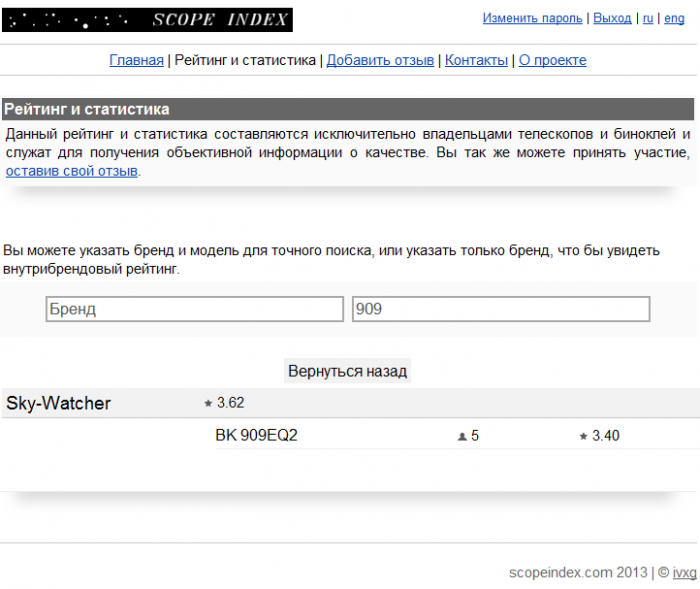Select Рейтинг и статистика menu item

click(245, 60)
